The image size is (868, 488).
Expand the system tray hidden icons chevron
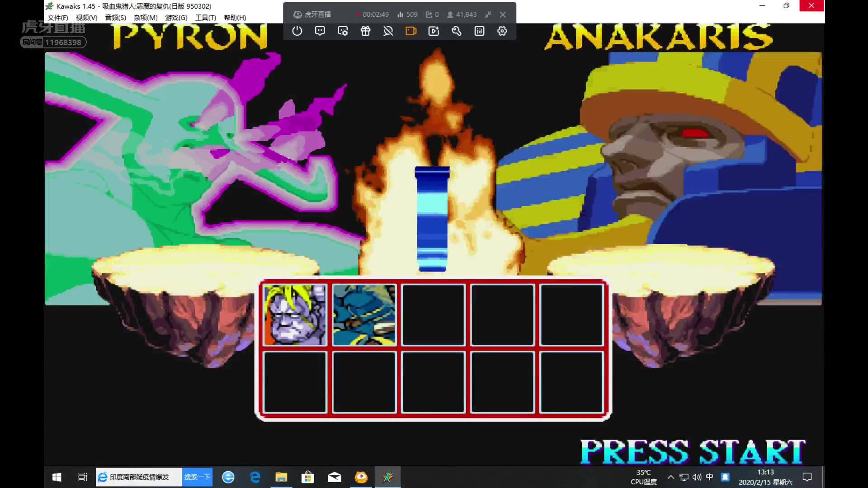[x=671, y=477]
